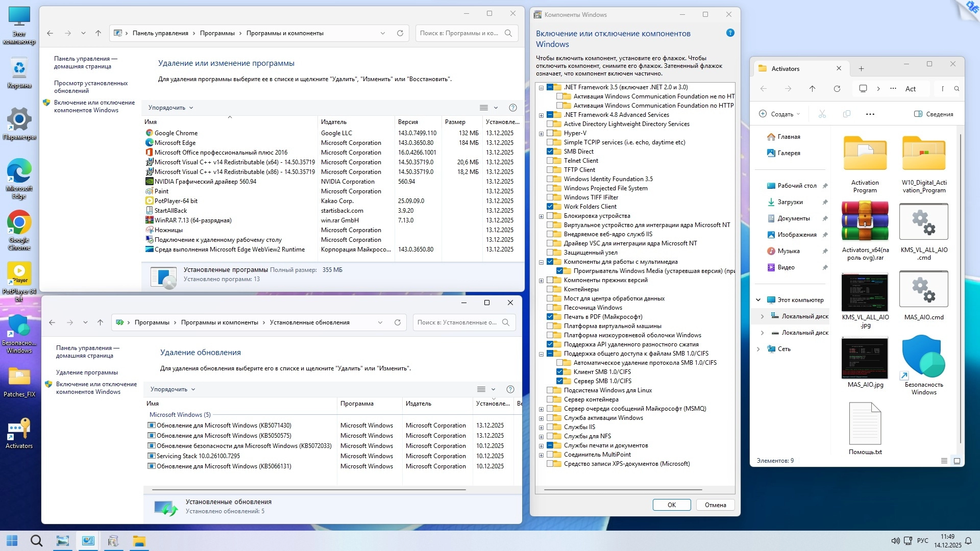Click the horizontal scrollbar in the updates list

click(309, 490)
